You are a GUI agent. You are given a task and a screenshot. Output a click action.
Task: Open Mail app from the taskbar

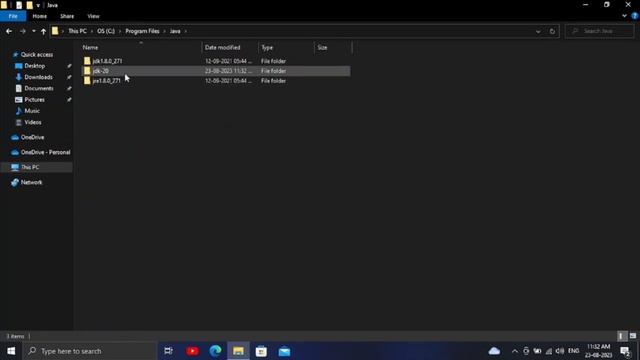click(x=284, y=351)
